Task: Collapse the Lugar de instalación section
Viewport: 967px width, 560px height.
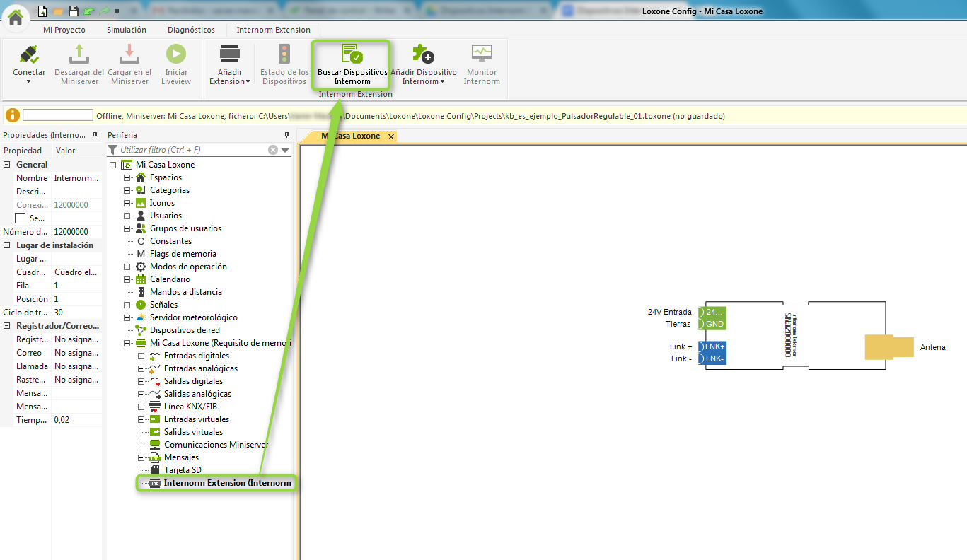Action: coord(7,245)
